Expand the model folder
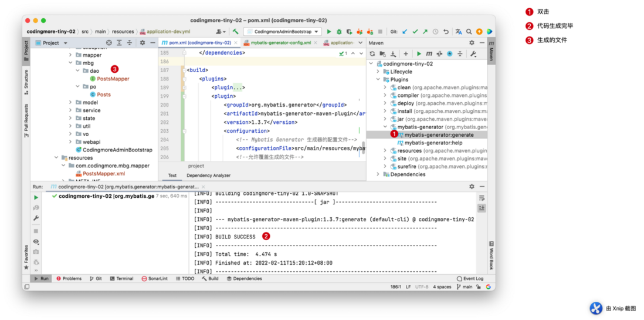Image resolution: width=644 pixels, height=320 pixels. tap(70, 102)
